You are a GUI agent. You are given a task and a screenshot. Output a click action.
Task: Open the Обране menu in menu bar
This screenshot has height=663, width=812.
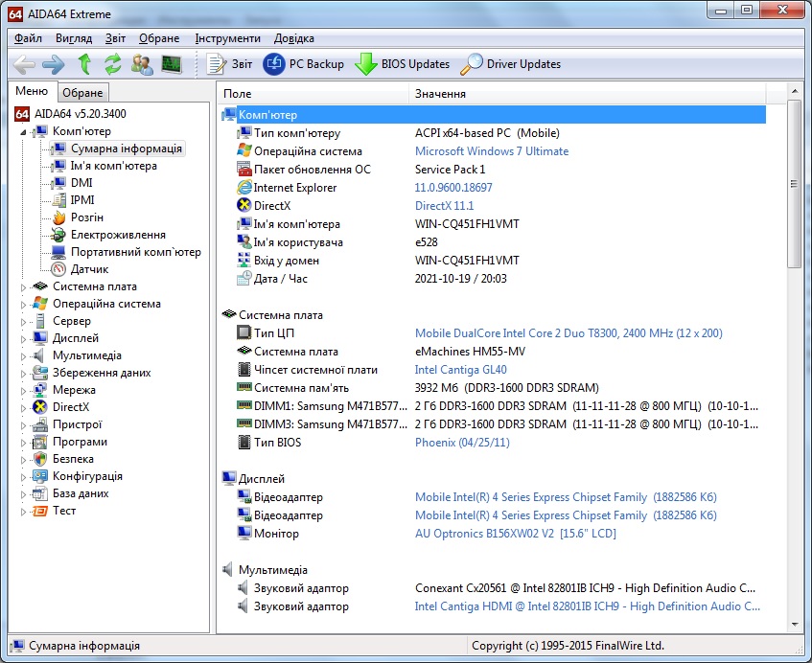pyautogui.click(x=159, y=38)
